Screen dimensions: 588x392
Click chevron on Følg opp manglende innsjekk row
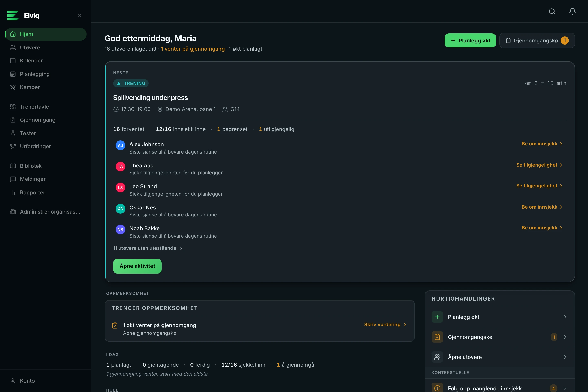565,389
